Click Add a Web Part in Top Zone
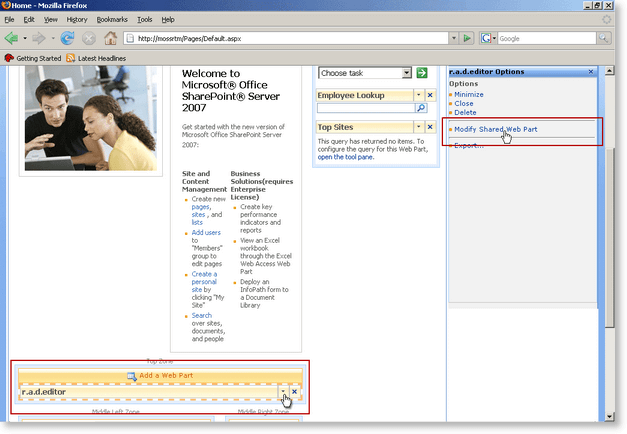This screenshot has height=434, width=627. pyautogui.click(x=166, y=376)
